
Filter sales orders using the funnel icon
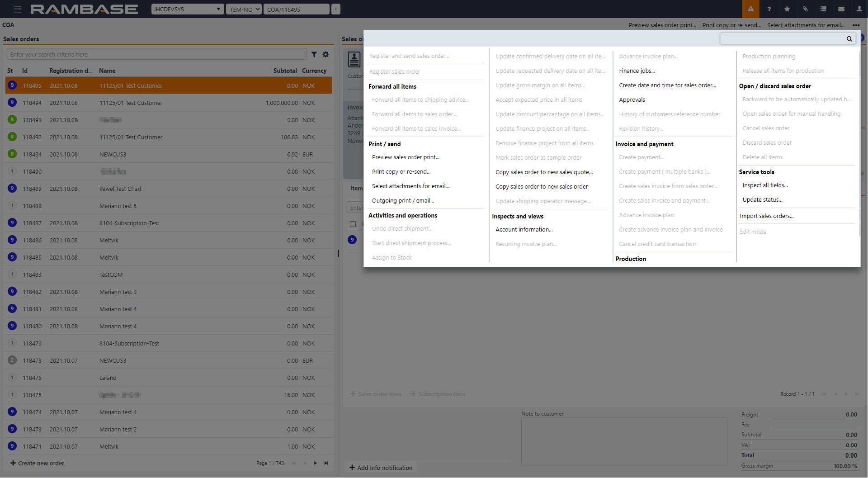tap(315, 54)
